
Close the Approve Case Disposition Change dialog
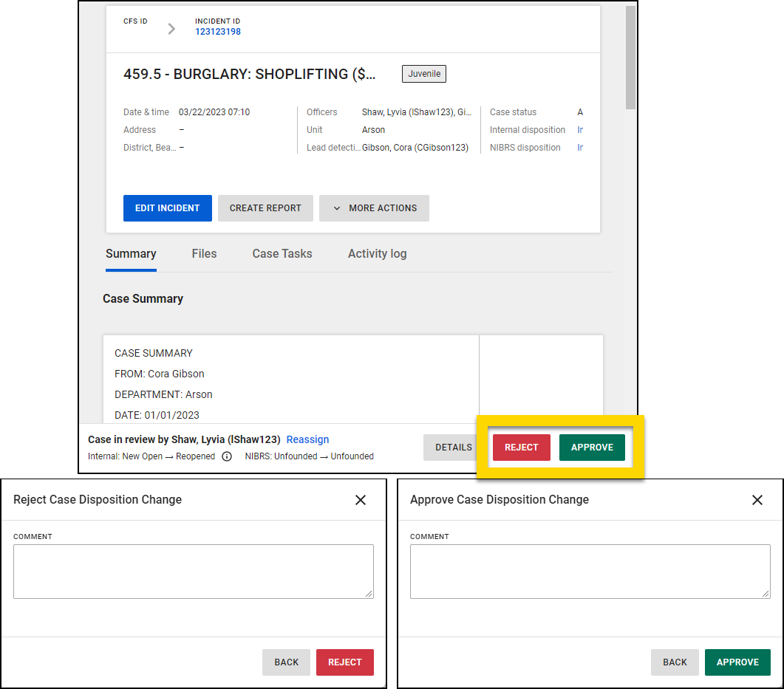point(757,500)
